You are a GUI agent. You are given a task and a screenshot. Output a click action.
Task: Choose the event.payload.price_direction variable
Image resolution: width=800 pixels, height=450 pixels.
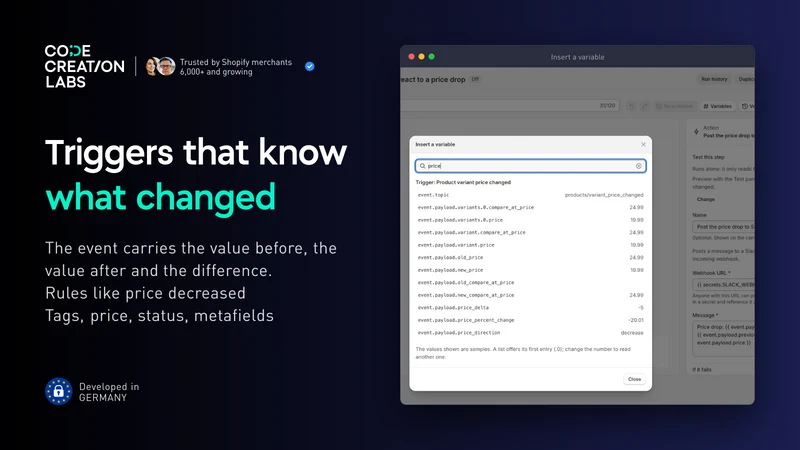coord(531,332)
